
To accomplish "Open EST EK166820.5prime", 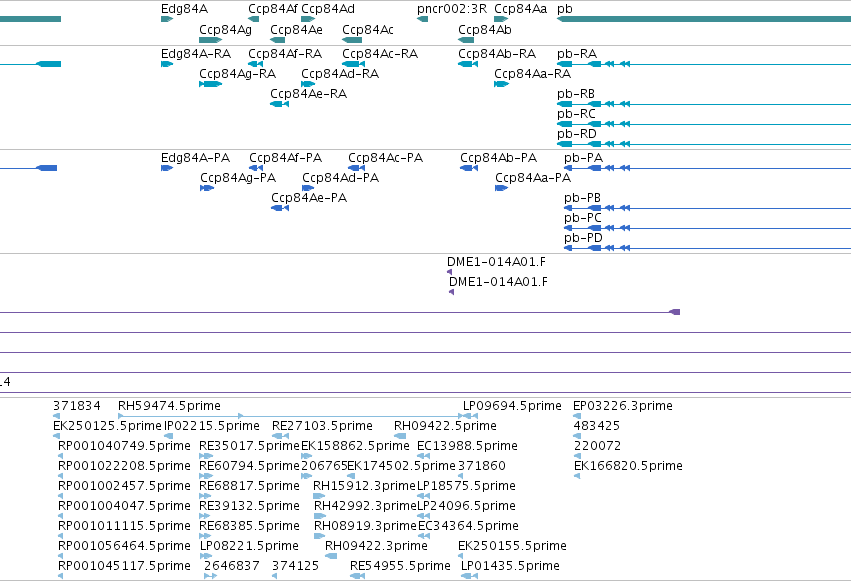I will [628, 466].
